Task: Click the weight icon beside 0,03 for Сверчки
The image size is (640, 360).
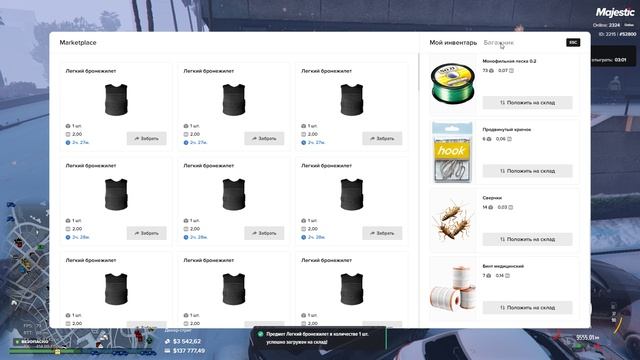Action: pos(511,207)
